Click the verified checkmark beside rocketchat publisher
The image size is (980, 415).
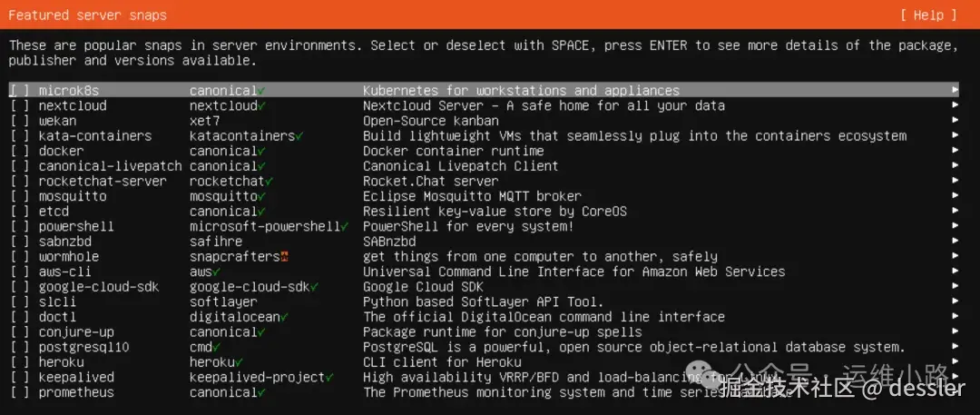click(x=269, y=181)
